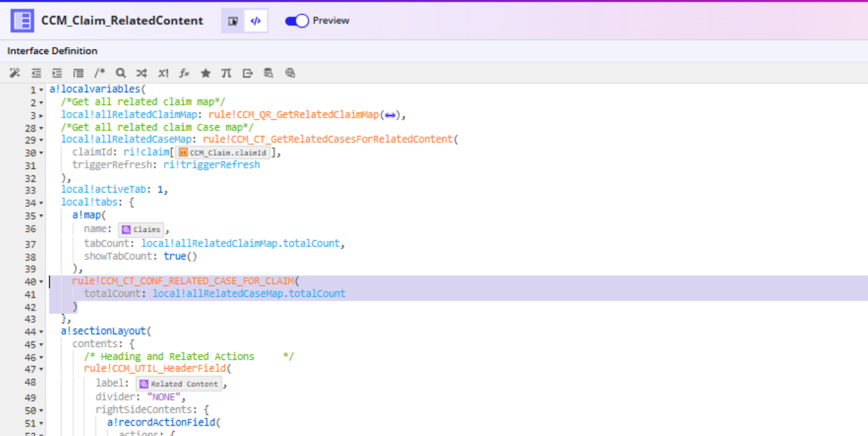The height and width of the screenshot is (436, 868).
Task: Collapse the highlighted rule at line 40
Action: [42, 282]
